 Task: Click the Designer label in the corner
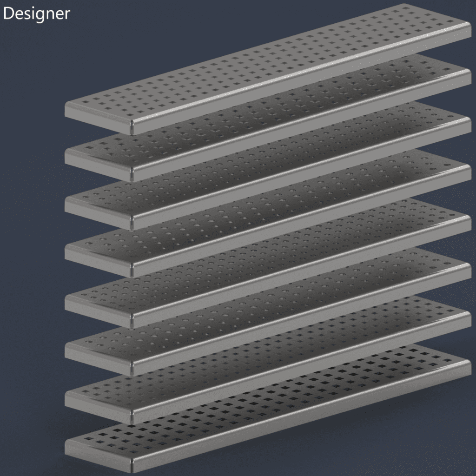(36, 13)
